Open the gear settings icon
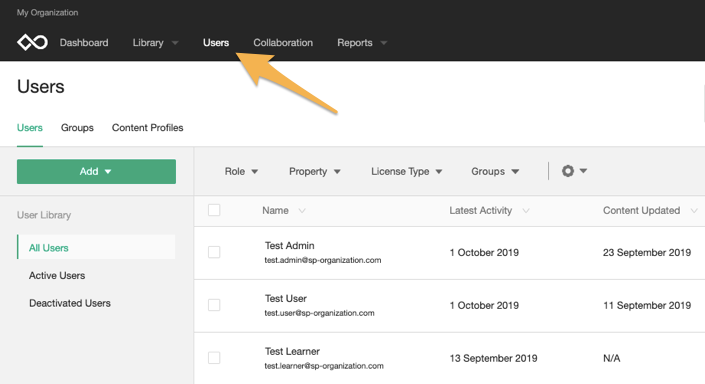The height and width of the screenshot is (384, 705). [x=568, y=171]
